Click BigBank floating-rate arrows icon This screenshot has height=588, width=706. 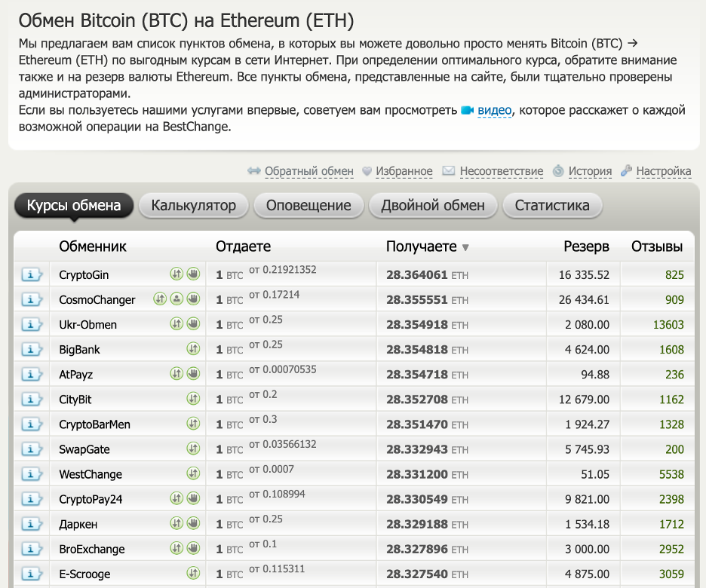click(193, 349)
